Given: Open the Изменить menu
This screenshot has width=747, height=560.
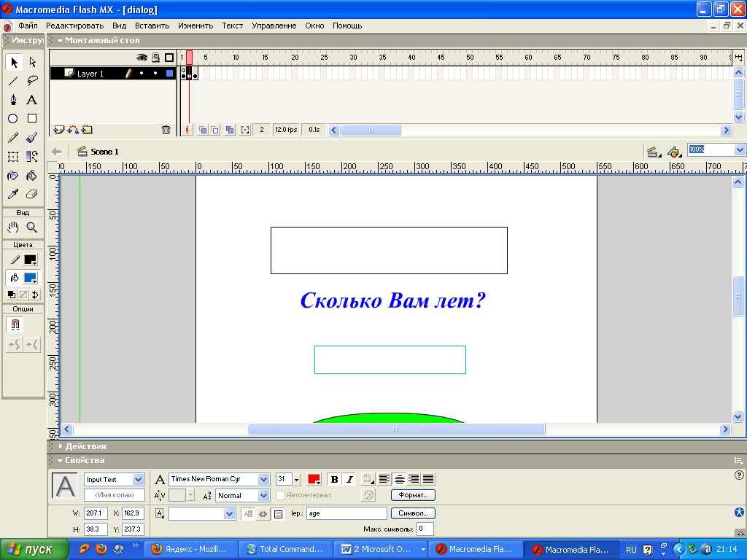Looking at the screenshot, I should pos(196,26).
